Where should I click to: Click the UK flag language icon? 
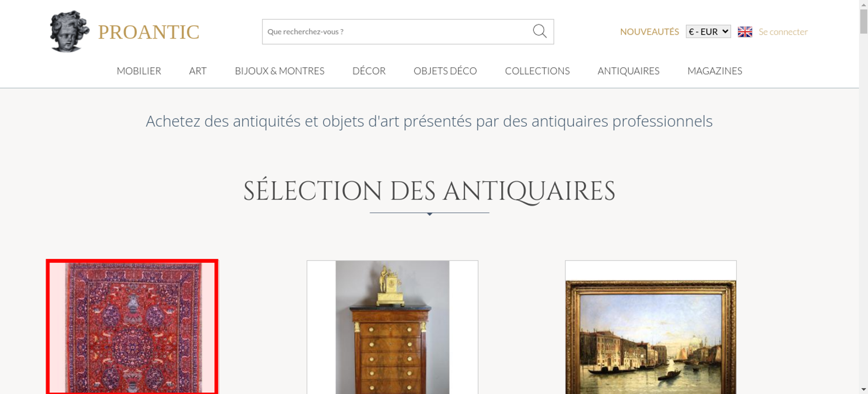[x=745, y=32]
